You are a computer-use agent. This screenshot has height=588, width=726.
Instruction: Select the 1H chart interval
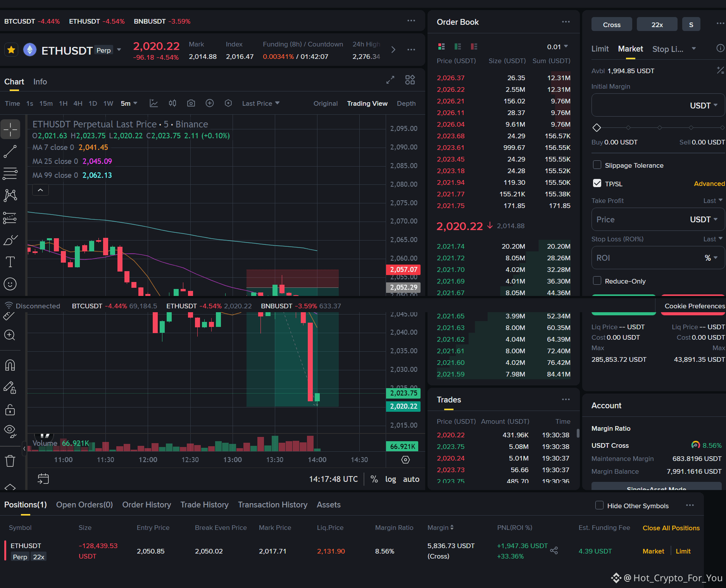pyautogui.click(x=63, y=103)
